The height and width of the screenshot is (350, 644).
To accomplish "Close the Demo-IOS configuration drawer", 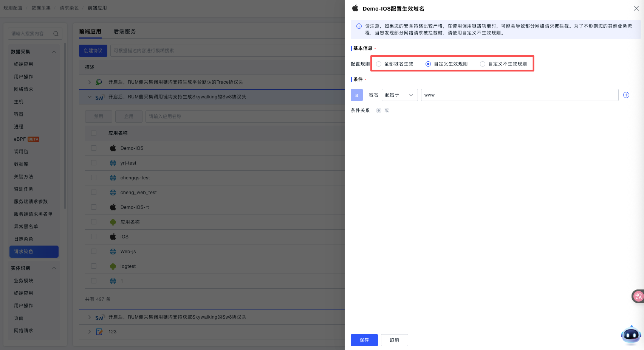I will pos(636,8).
